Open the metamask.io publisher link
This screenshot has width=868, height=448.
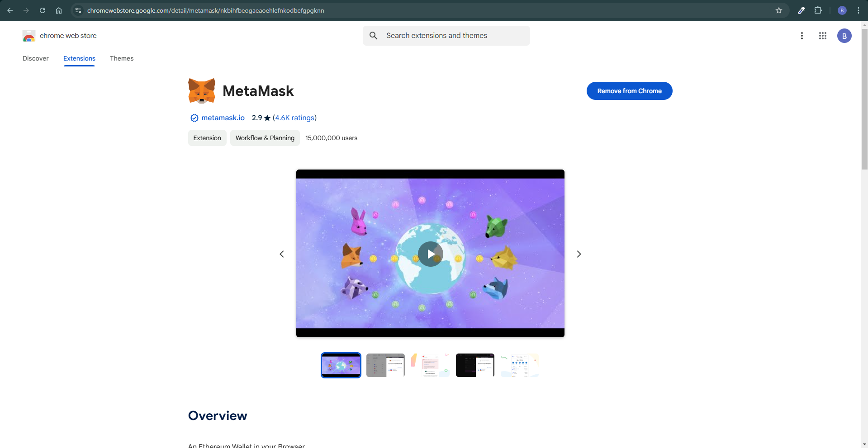click(x=223, y=118)
